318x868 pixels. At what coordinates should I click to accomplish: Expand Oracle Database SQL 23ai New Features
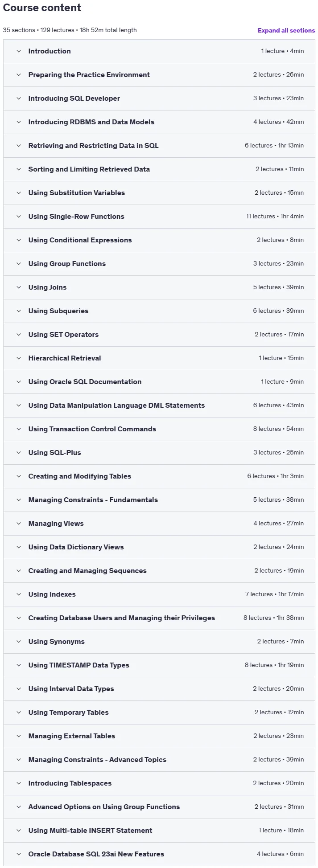tap(96, 854)
